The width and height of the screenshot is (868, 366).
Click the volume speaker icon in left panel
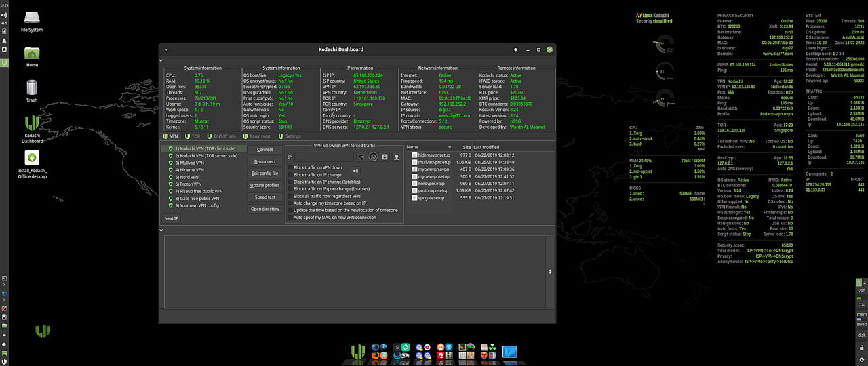pyautogui.click(x=4, y=14)
